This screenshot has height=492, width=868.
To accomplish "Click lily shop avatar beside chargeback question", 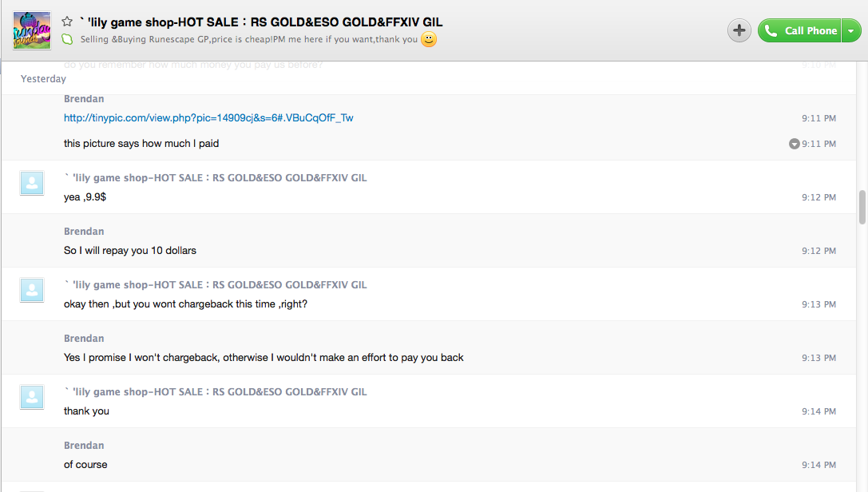I will pyautogui.click(x=32, y=290).
